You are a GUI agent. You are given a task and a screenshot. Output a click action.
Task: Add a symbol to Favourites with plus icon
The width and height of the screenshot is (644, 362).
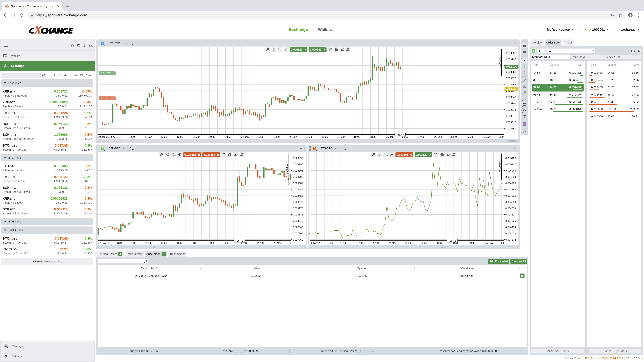click(x=90, y=83)
